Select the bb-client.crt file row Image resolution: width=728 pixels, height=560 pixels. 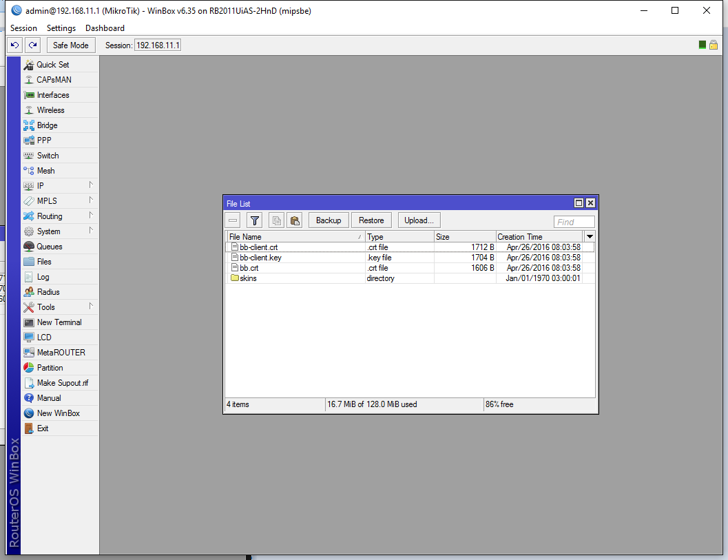[x=410, y=247]
